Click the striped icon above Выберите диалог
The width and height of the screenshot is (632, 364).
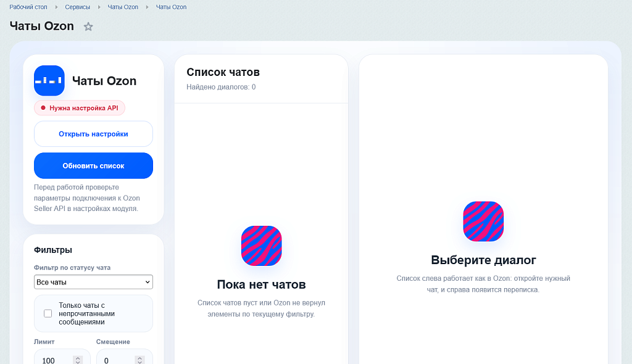[483, 221]
